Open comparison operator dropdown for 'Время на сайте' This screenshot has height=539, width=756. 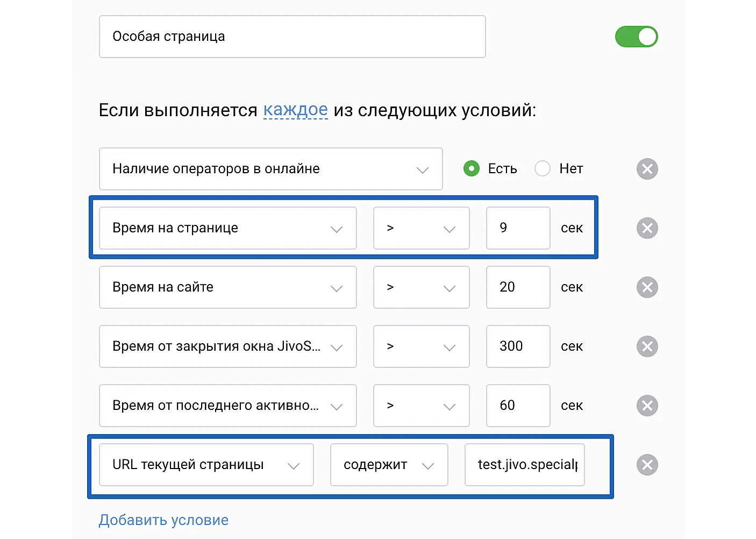point(421,287)
